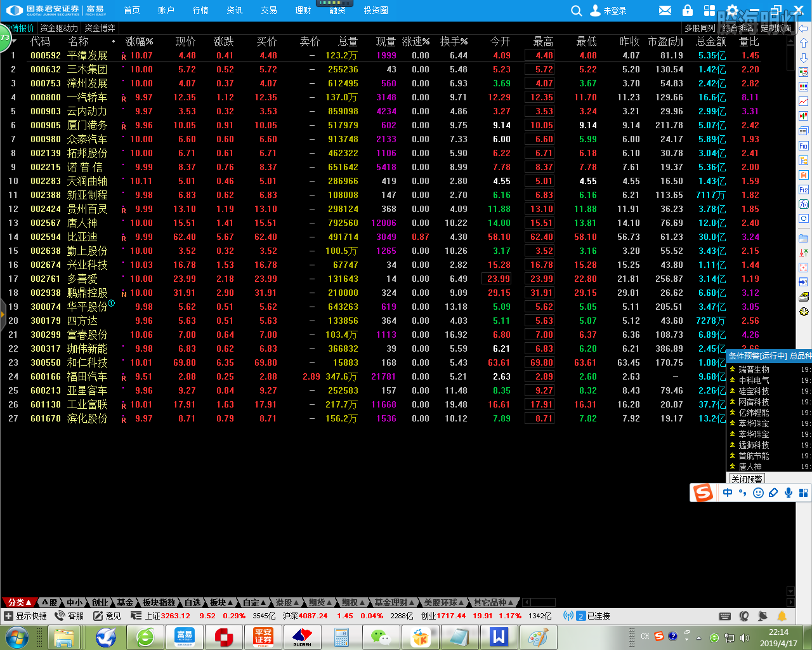Click the blue left arrow in right sidebar

[804, 29]
